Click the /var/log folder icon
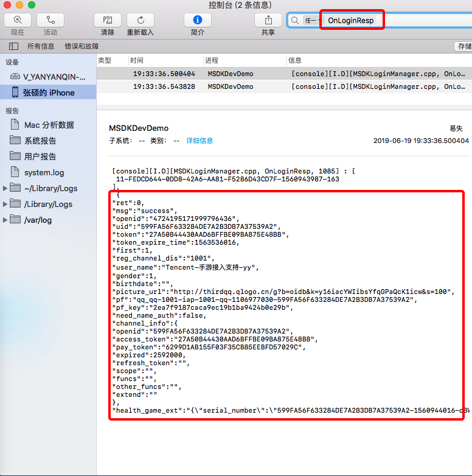The width and height of the screenshot is (472, 476). pos(15,219)
